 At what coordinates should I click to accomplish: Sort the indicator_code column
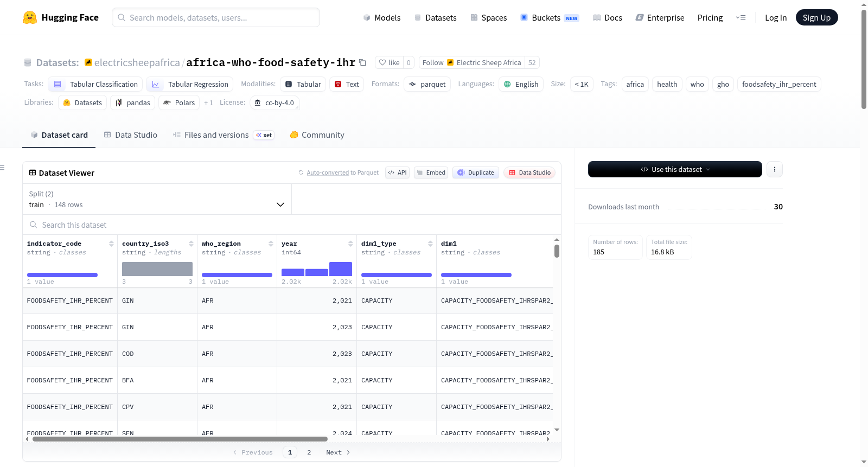pos(111,244)
